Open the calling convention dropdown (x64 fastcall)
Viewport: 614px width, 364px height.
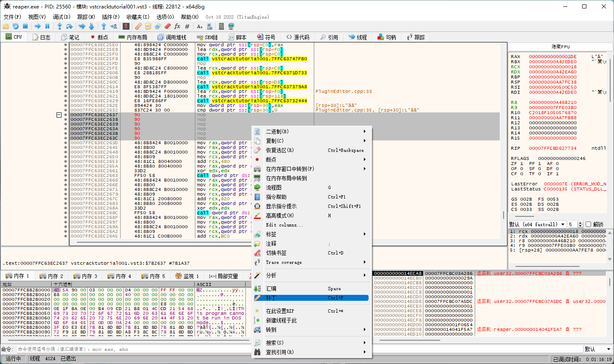[x=538, y=224]
